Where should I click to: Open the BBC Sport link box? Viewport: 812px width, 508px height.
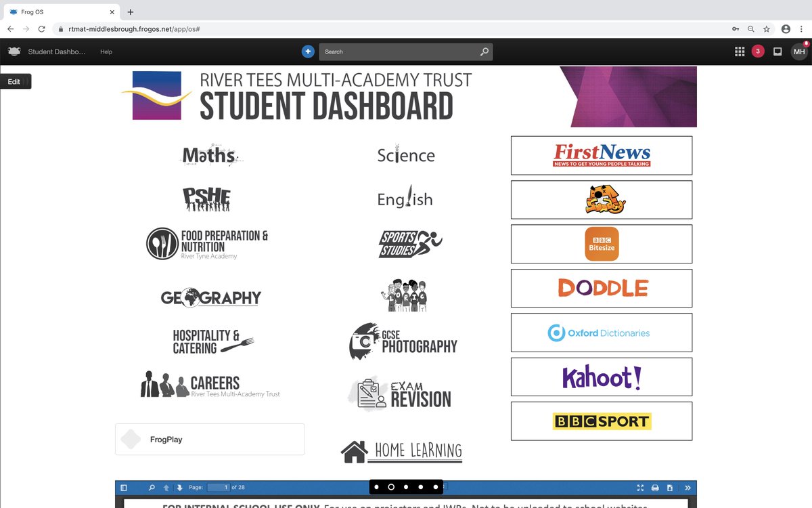[x=602, y=421]
